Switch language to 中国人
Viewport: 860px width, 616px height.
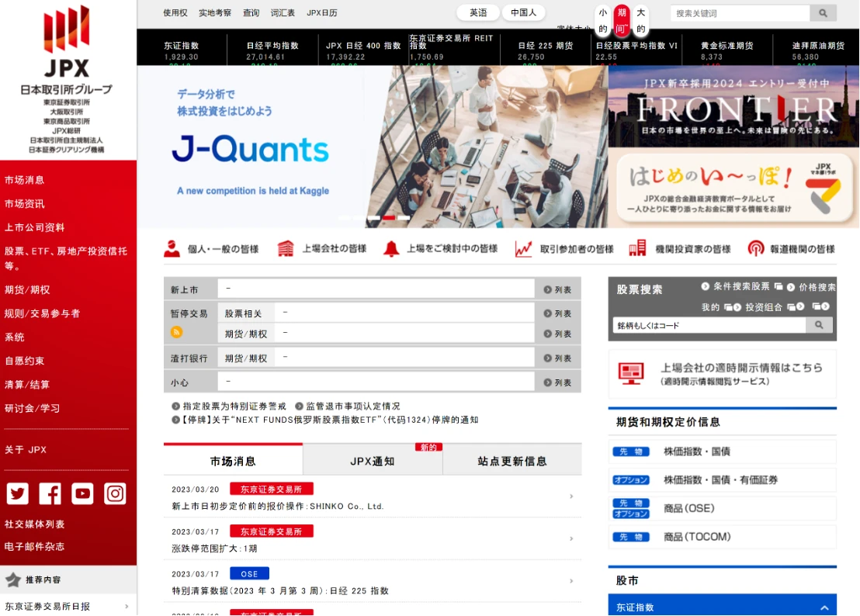pos(523,12)
